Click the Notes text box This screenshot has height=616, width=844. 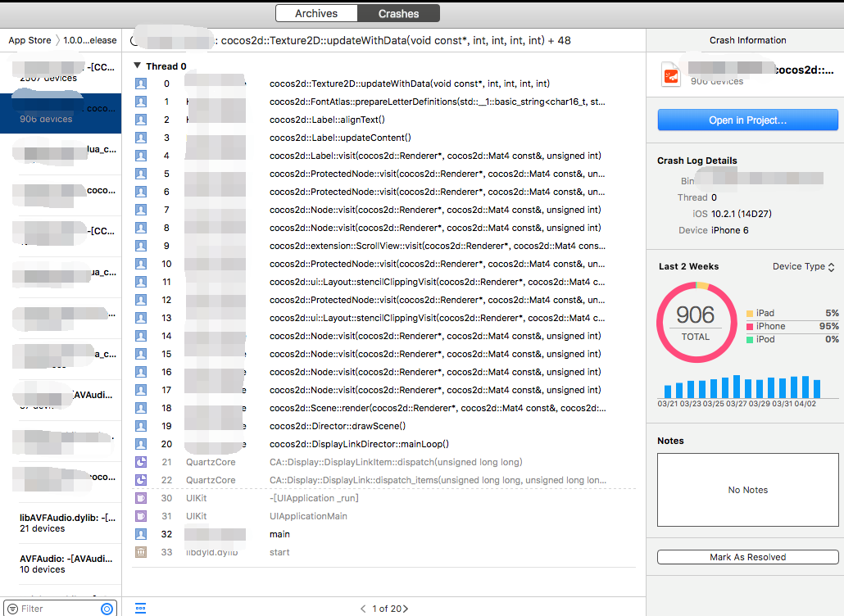(x=747, y=490)
